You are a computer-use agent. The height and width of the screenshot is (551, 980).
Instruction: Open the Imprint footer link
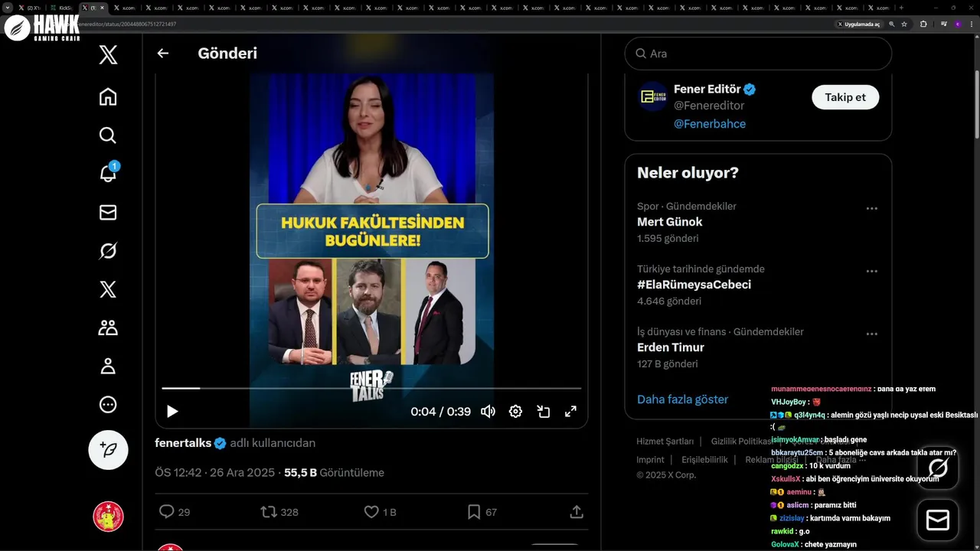click(x=650, y=460)
